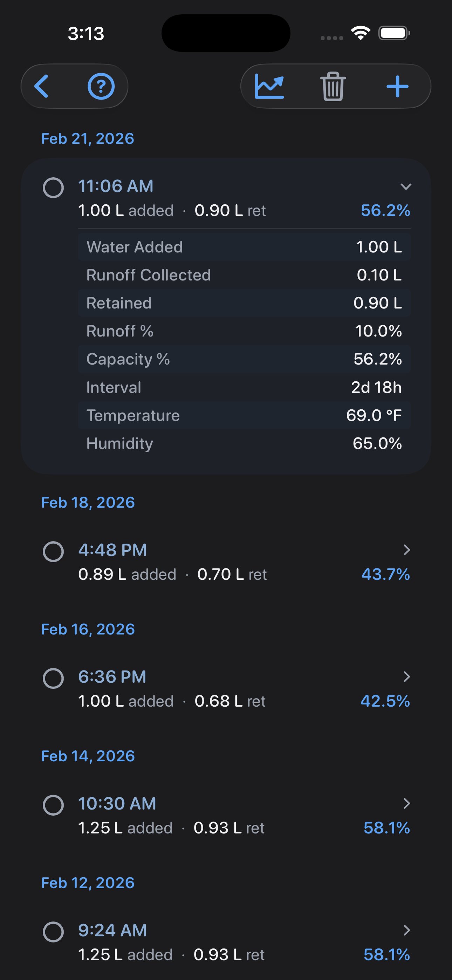Tap the Feb 21, 2026 date header
The image size is (452, 980).
[x=88, y=139]
